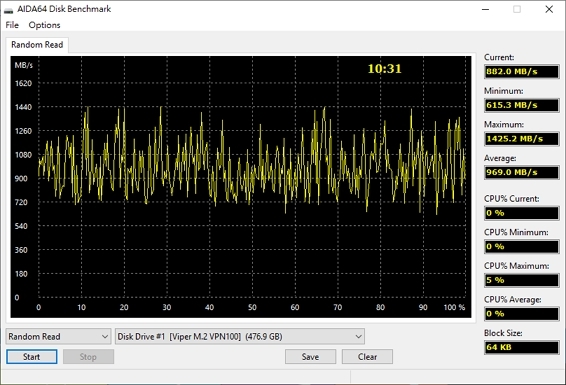Save the benchmark results

(x=310, y=357)
